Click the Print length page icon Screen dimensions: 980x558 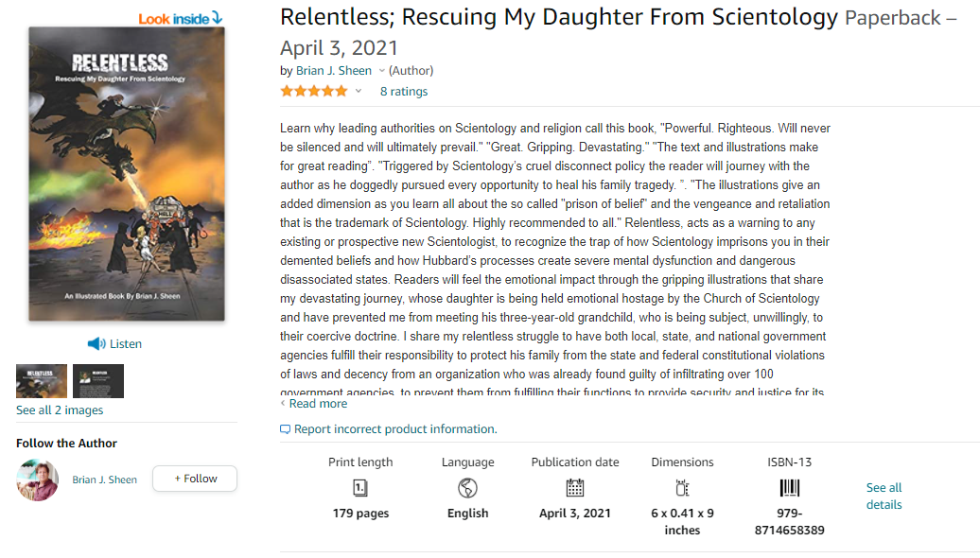360,487
